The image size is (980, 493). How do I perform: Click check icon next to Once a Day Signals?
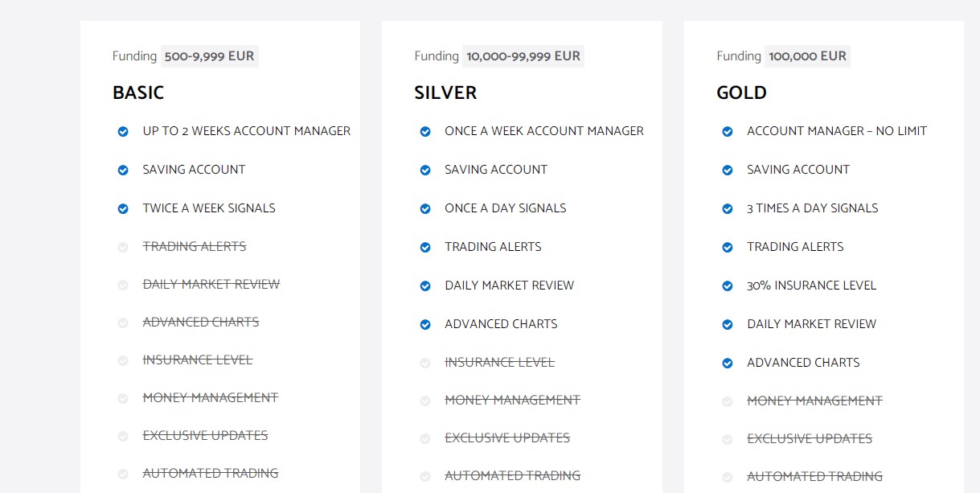tap(425, 208)
